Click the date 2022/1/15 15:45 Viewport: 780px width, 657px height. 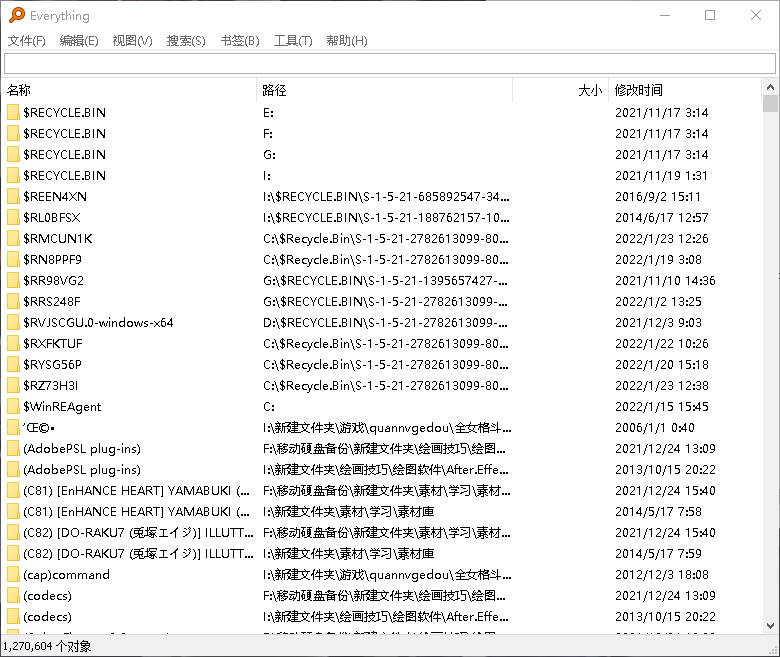click(x=662, y=406)
